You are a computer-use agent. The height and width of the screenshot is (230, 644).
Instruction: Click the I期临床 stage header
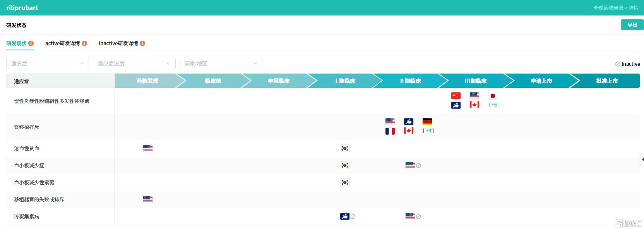click(345, 81)
